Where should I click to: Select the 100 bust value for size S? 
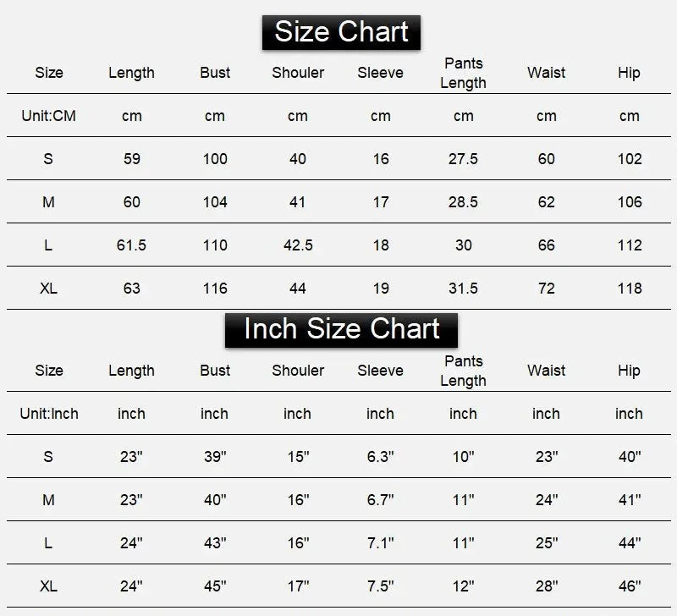pyautogui.click(x=215, y=159)
